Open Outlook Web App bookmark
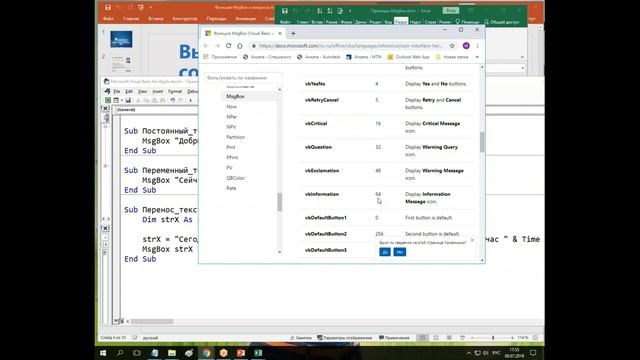The width and height of the screenshot is (640, 360). coord(409,57)
